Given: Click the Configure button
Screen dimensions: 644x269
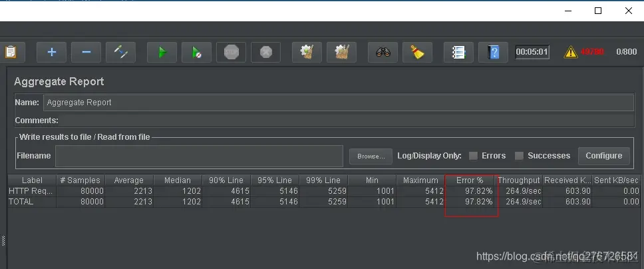Looking at the screenshot, I should point(604,156).
